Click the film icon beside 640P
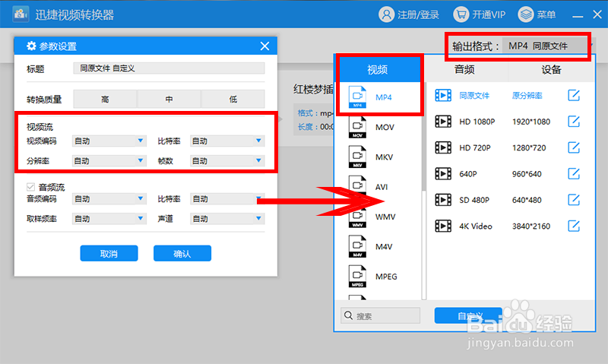 pos(443,174)
